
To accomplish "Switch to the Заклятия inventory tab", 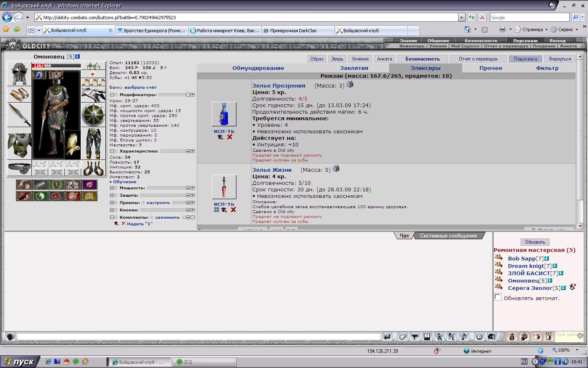I will [354, 68].
